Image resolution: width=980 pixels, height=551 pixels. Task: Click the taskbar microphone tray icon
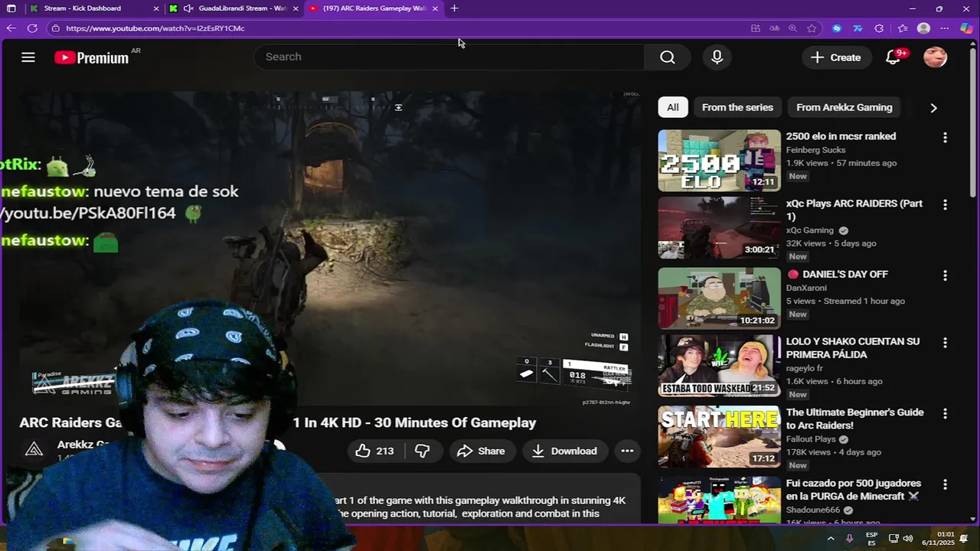(x=849, y=539)
